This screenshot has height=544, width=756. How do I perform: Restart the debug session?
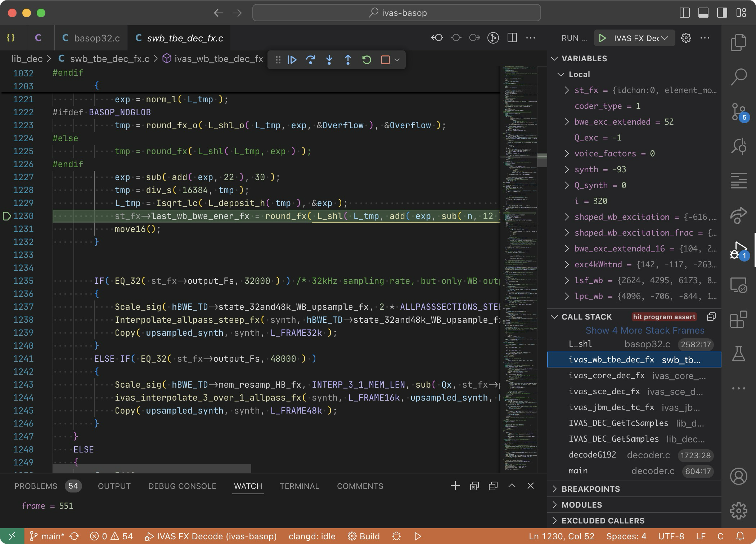pyautogui.click(x=366, y=60)
